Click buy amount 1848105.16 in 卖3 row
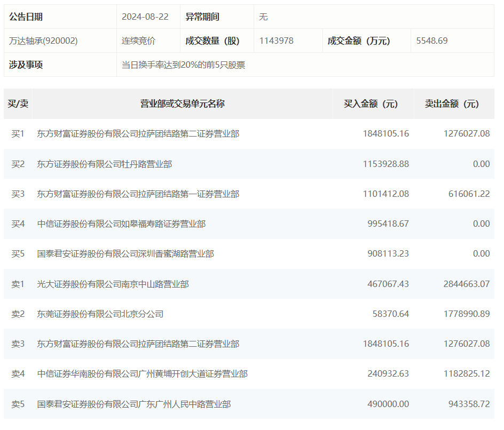Image resolution: width=504 pixels, height=430 pixels. click(385, 344)
